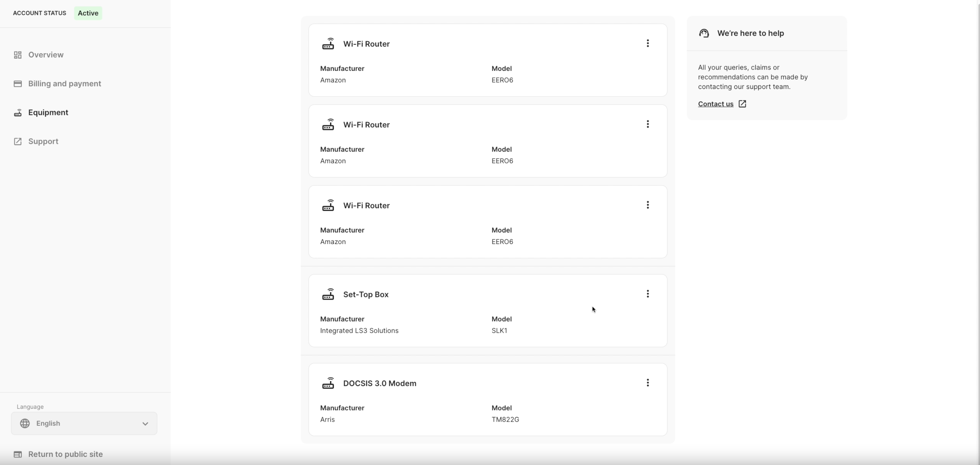
Task: Click the globe icon in Language selector
Action: [x=25, y=423]
